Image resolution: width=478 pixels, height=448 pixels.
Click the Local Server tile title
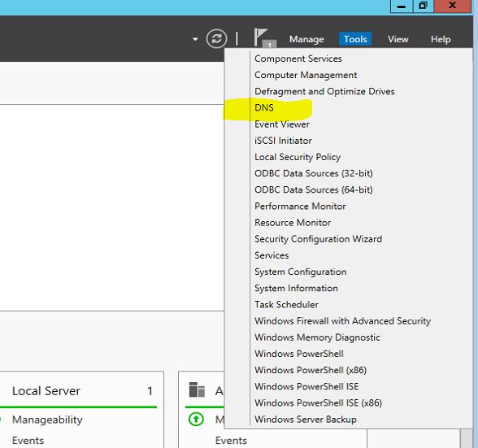[x=46, y=391]
